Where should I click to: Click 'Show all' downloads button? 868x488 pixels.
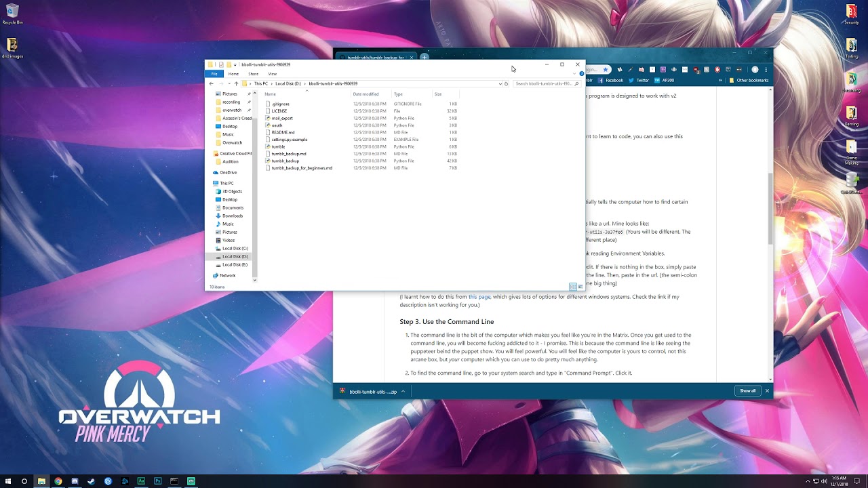tap(747, 390)
